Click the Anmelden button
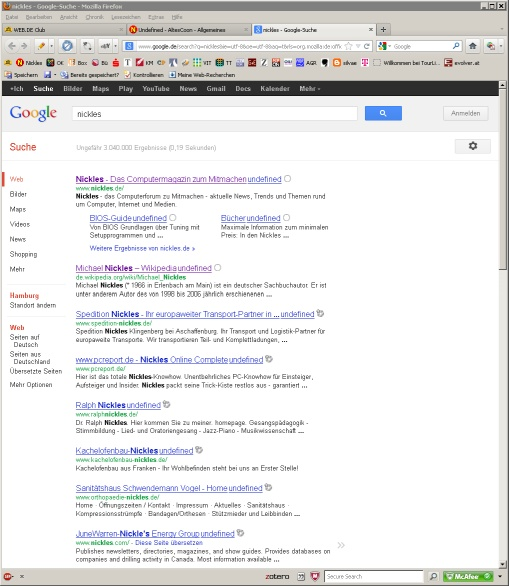This screenshot has height=586, width=509. 465,113
